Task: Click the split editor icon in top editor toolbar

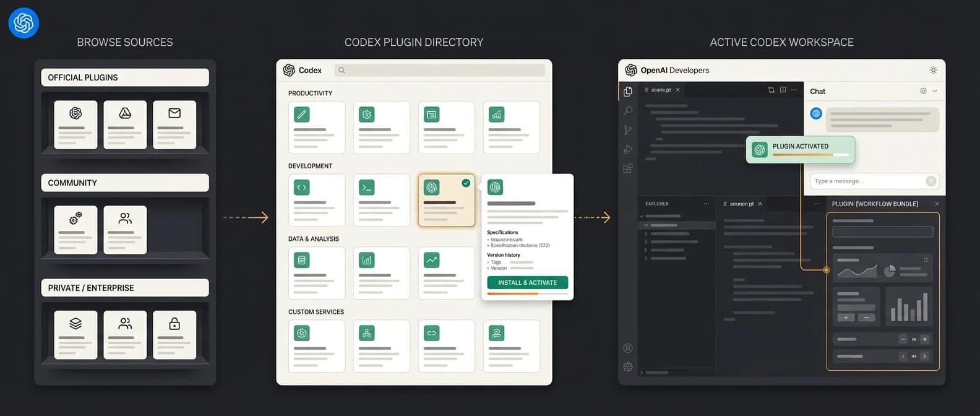Action: [x=783, y=90]
